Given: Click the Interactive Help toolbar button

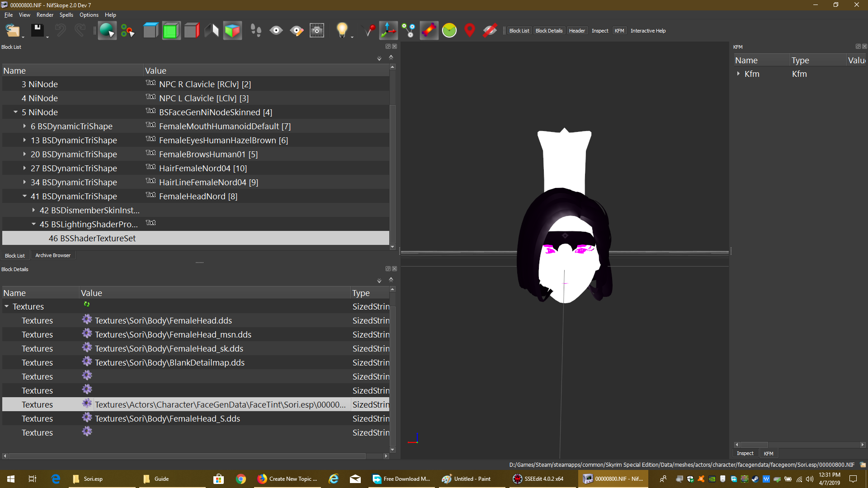Looking at the screenshot, I should point(648,31).
